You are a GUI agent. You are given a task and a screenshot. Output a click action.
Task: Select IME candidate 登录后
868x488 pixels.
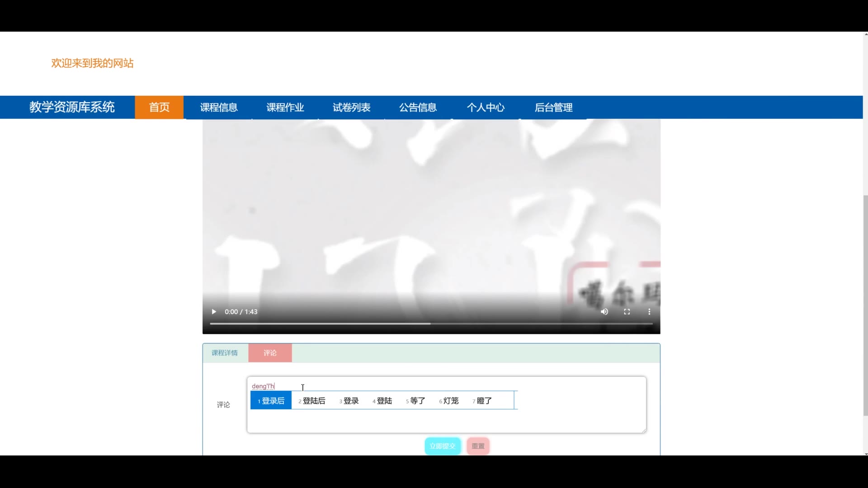coord(271,401)
